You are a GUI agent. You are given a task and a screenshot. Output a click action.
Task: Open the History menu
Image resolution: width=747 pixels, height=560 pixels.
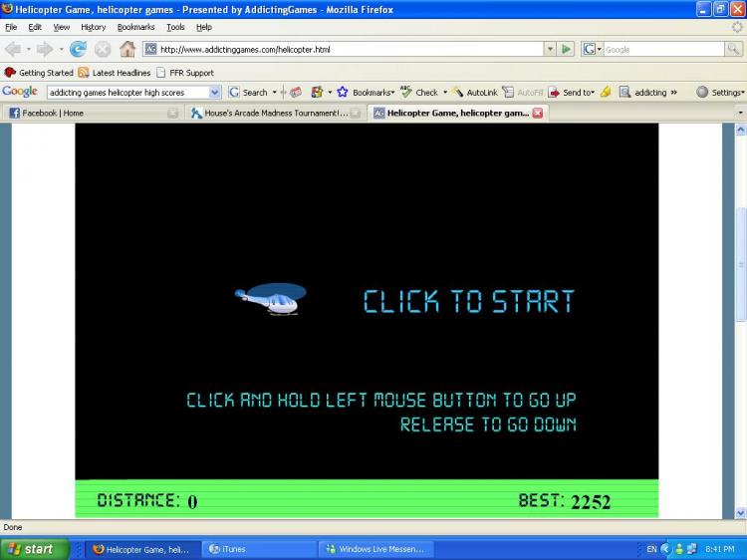coord(93,27)
